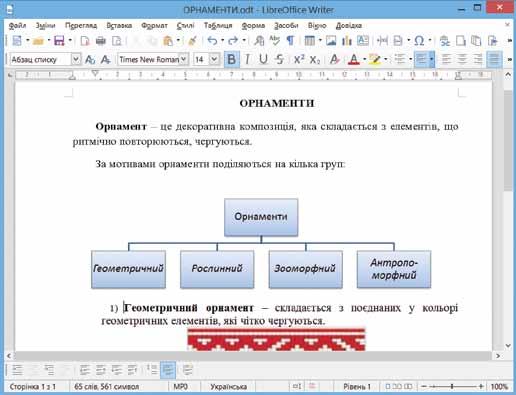516x395 pixels.
Task: Toggle Underline formatting button
Action: (x=263, y=59)
